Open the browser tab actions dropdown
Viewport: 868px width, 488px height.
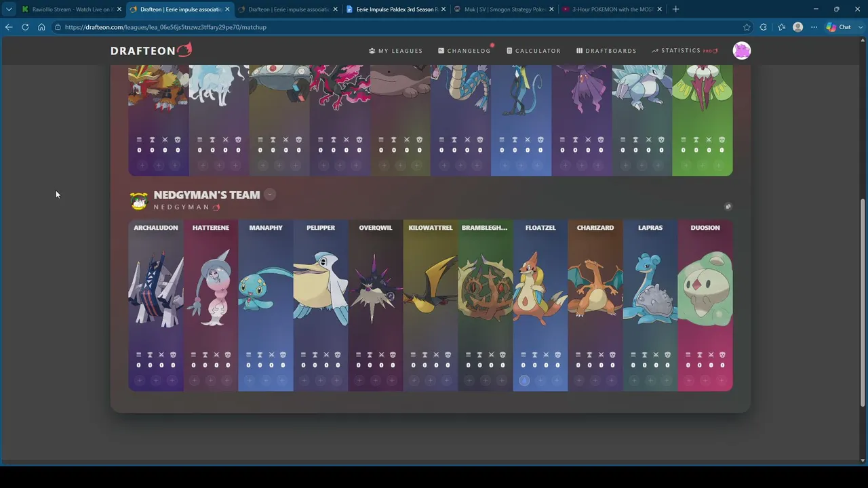point(9,9)
